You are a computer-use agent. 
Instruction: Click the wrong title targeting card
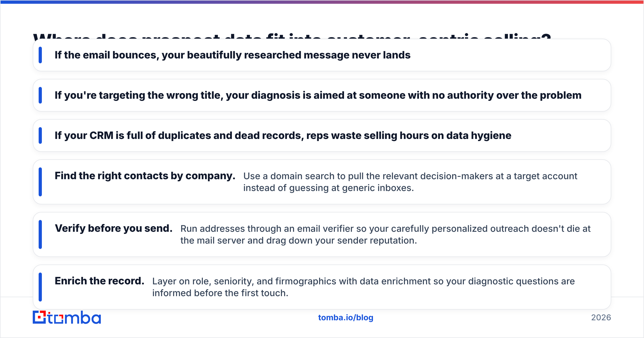coord(322,95)
